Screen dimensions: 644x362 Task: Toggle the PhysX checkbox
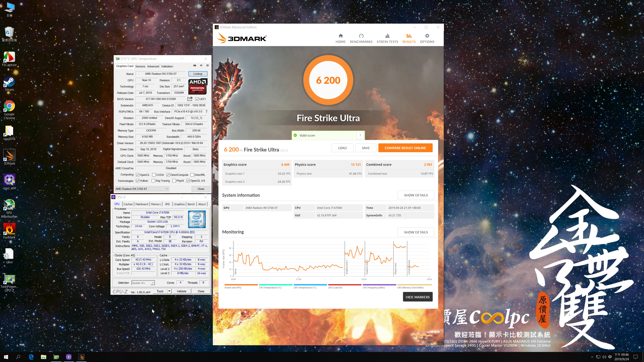pyautogui.click(x=174, y=181)
